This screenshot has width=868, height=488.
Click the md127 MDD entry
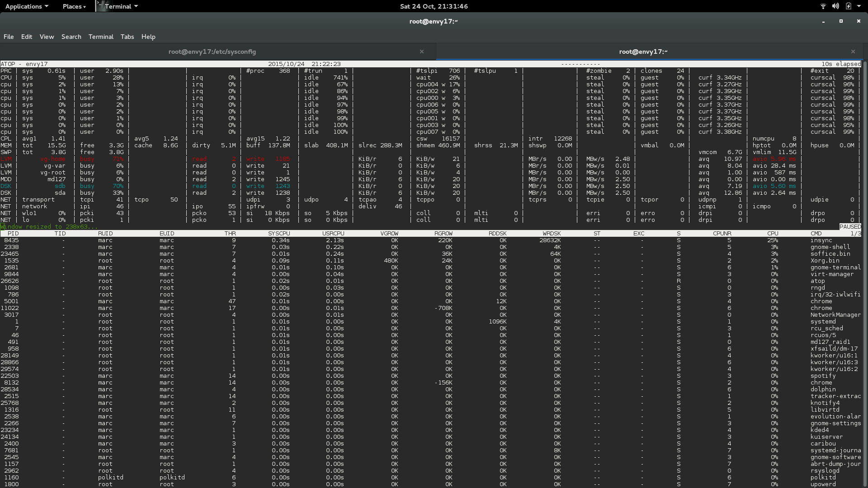[x=57, y=179]
